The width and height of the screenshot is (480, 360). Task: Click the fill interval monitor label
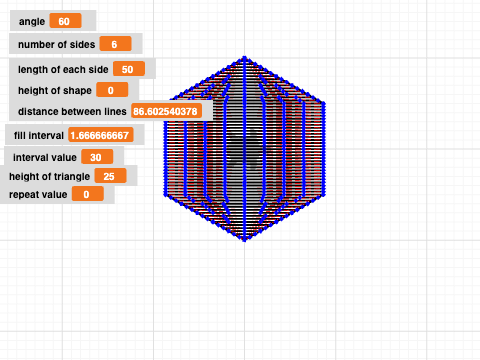point(39,135)
